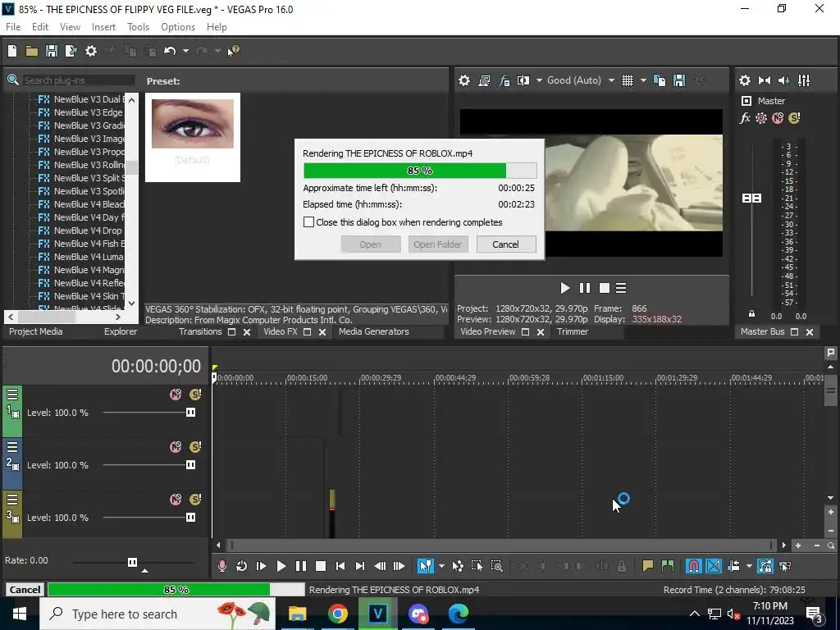Image resolution: width=840 pixels, height=630 pixels.
Task: Open video output FX icon in preview
Action: [504, 80]
